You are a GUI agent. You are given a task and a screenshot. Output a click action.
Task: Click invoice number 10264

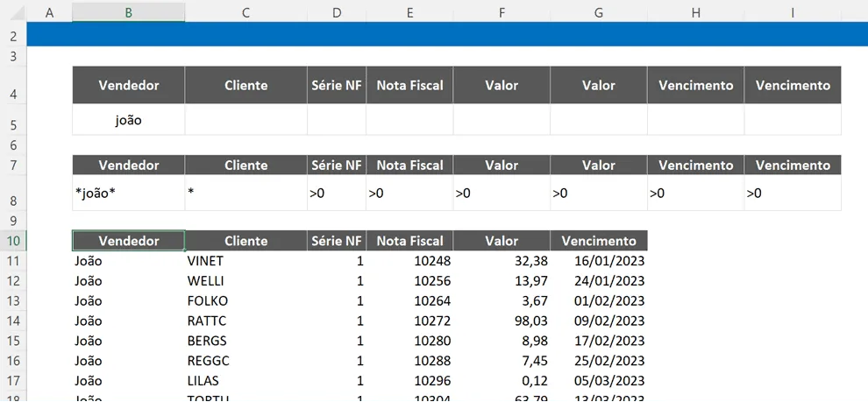[x=409, y=300]
